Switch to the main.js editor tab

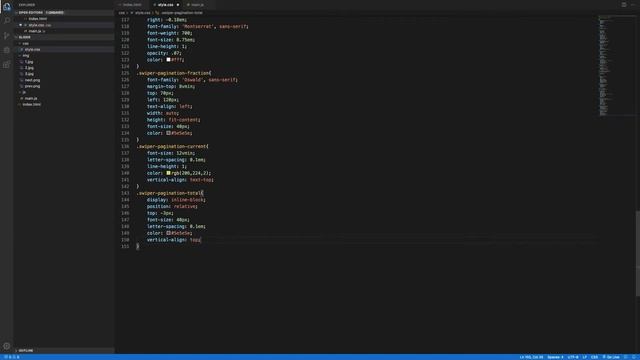tap(198, 4)
